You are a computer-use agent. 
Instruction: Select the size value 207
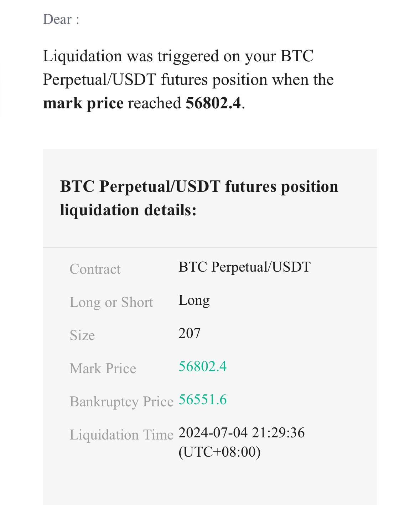tap(190, 333)
